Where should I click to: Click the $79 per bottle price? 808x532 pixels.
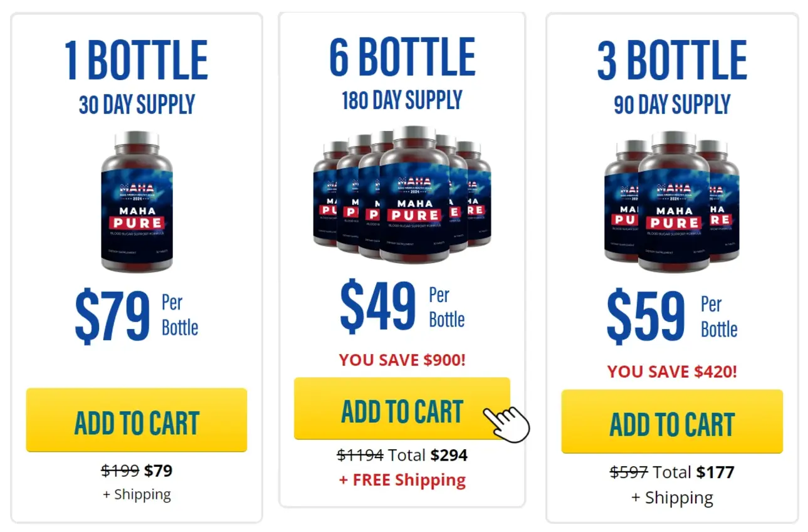click(x=113, y=316)
